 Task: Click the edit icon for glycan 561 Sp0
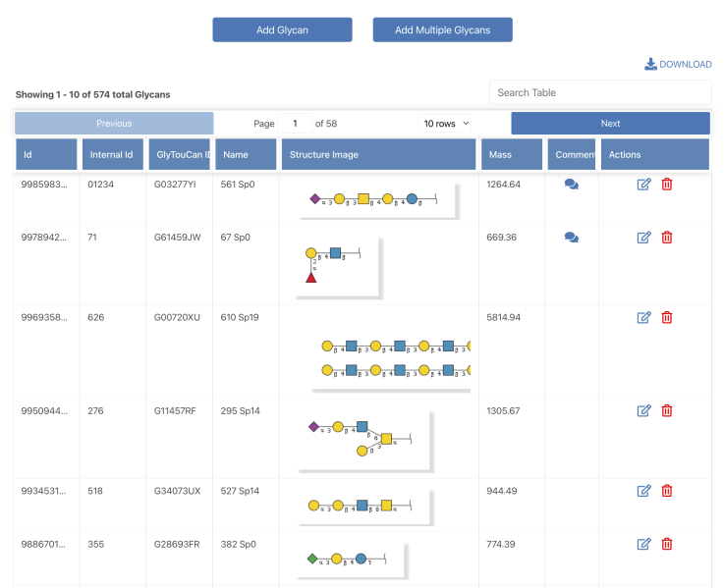[644, 185]
